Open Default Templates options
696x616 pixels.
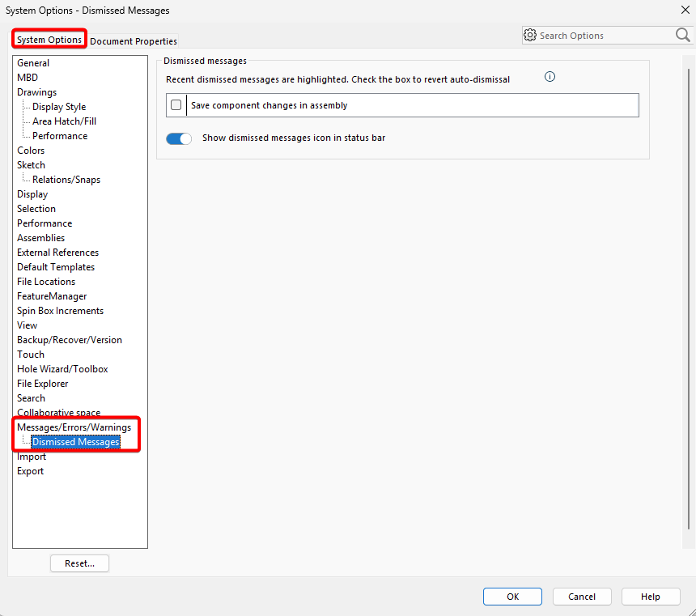[56, 267]
